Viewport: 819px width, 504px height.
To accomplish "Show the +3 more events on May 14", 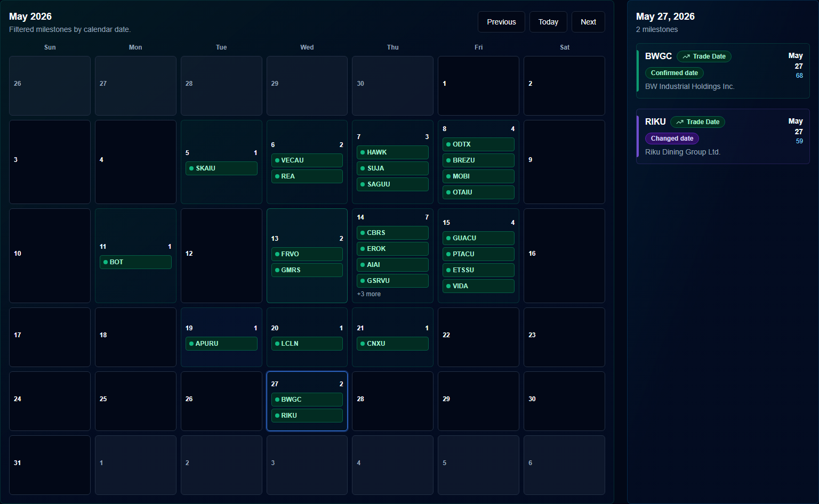I will click(369, 294).
